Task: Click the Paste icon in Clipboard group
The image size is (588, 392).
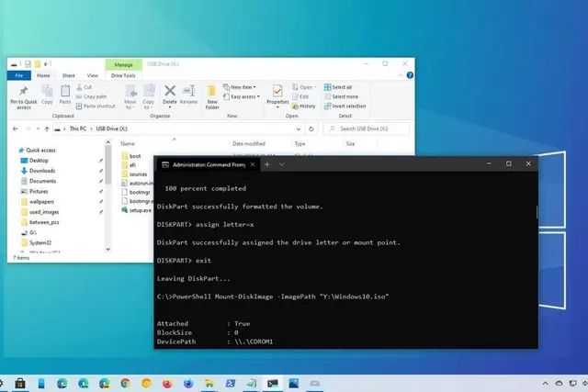Action: tap(65, 95)
